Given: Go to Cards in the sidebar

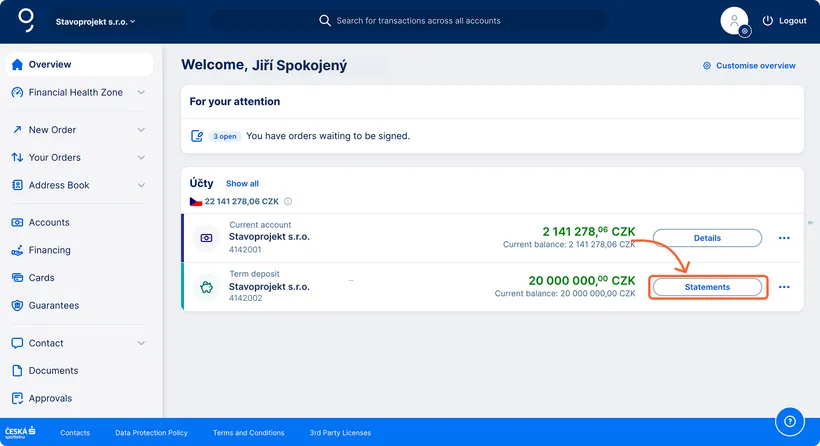Looking at the screenshot, I should click(x=41, y=278).
